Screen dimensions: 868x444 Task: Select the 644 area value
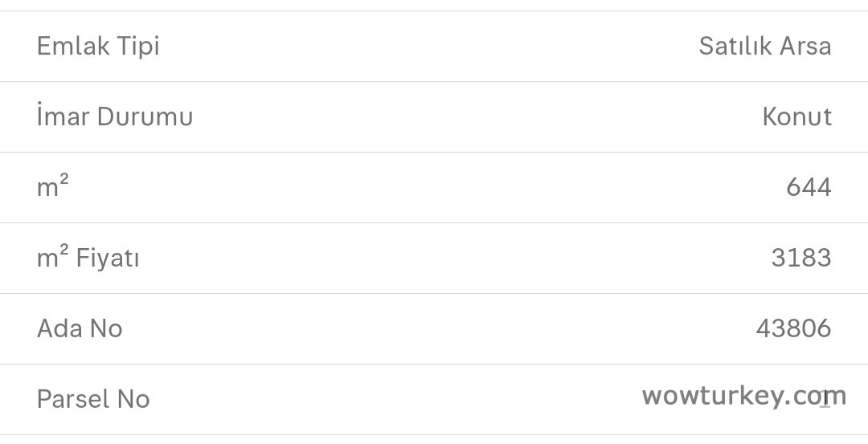[809, 188]
